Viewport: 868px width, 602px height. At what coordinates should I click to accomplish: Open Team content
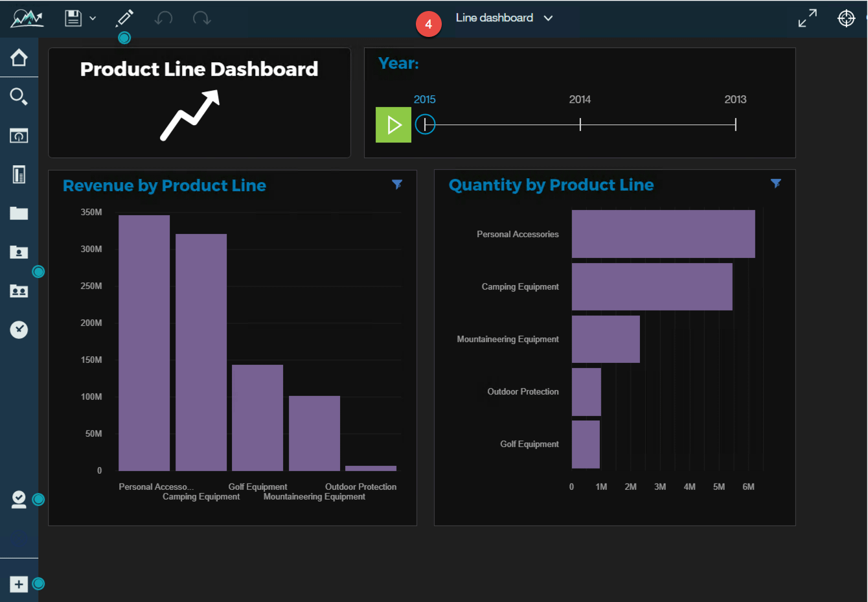coord(19,291)
